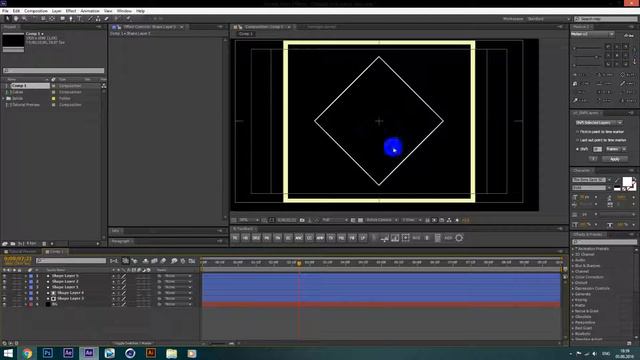This screenshot has width=640, height=360.
Task: Select the Horizontal Type tool
Action: (79, 18)
